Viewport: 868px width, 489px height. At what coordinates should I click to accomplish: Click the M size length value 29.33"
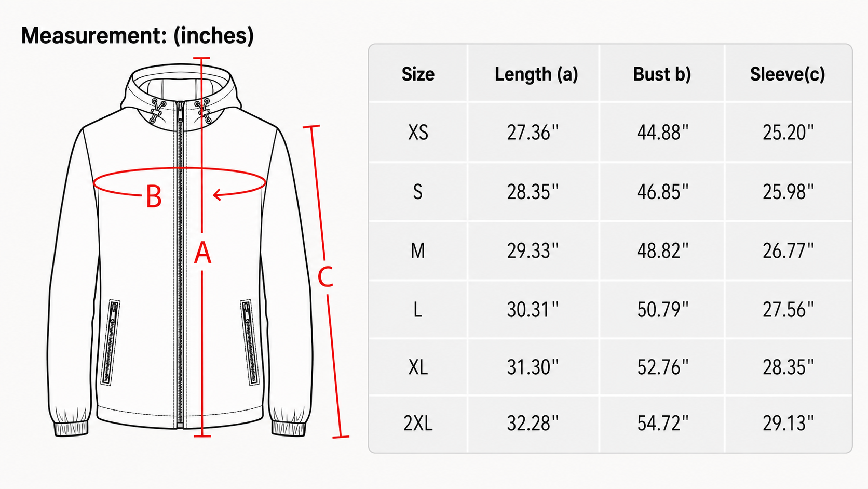click(x=533, y=251)
